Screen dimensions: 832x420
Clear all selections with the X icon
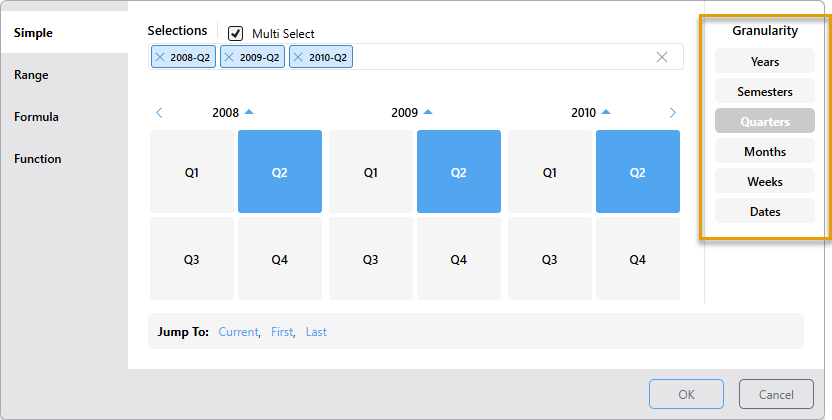(661, 57)
